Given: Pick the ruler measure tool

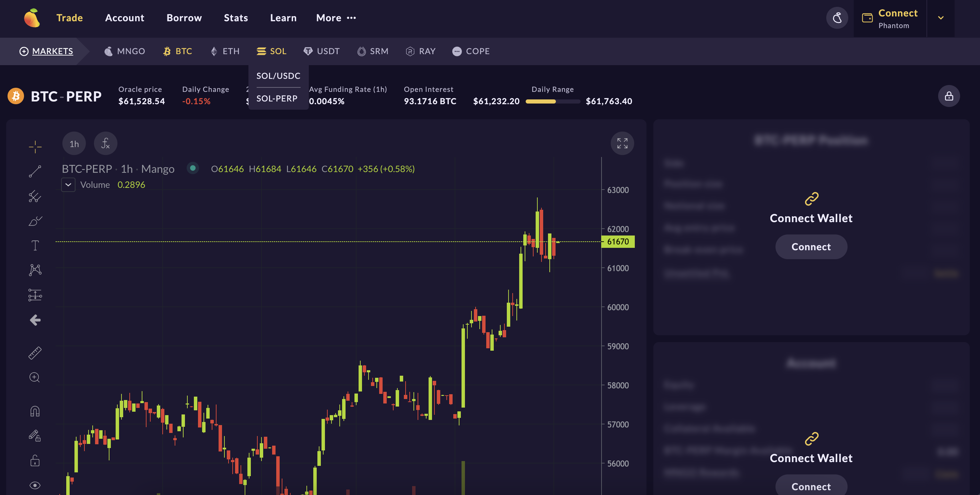Looking at the screenshot, I should tap(35, 353).
